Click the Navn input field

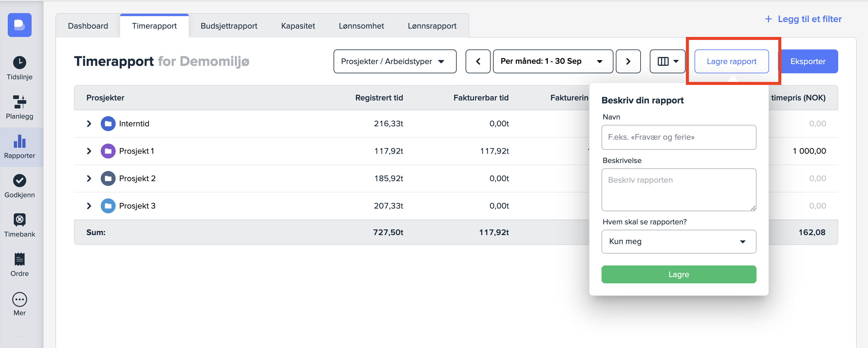pos(678,137)
